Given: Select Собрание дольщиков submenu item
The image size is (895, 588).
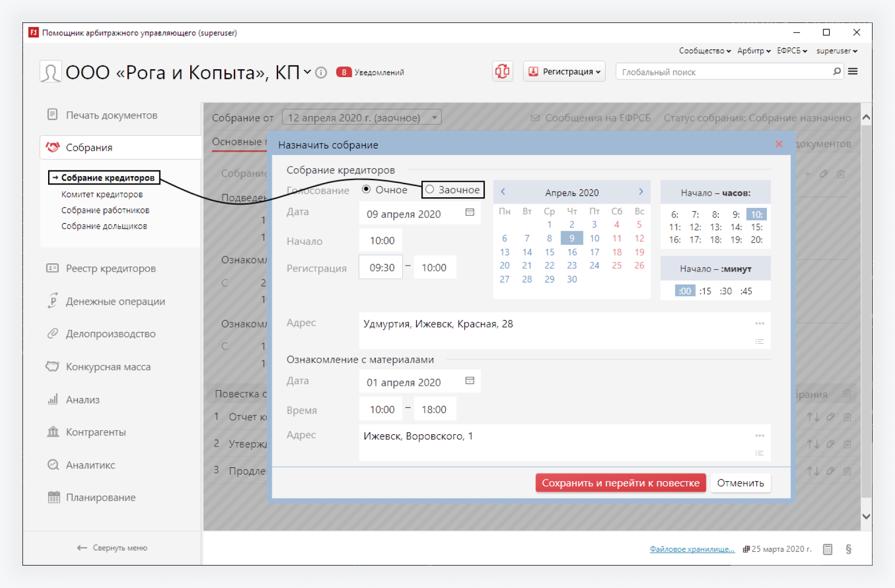Looking at the screenshot, I should 104,226.
